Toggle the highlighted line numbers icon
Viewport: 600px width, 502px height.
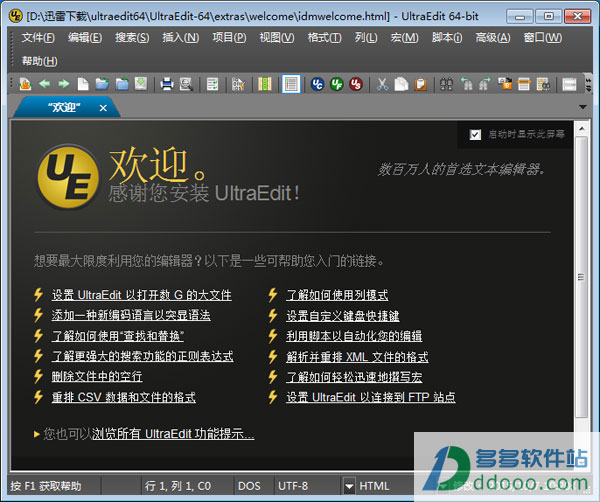291,84
